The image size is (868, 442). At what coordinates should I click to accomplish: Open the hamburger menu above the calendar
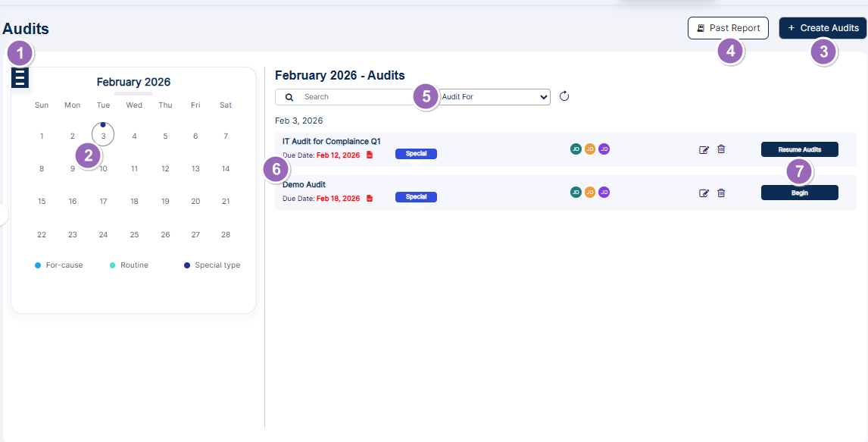click(x=20, y=77)
